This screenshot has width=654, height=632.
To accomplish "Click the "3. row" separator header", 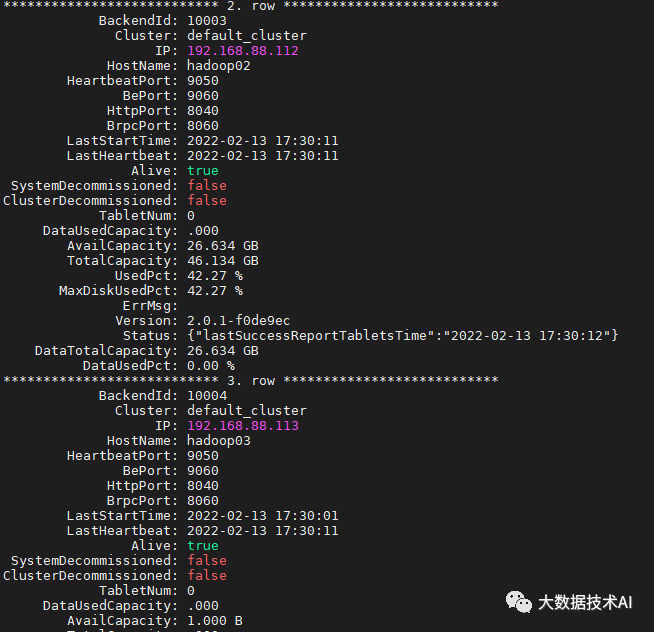I will pos(250,380).
